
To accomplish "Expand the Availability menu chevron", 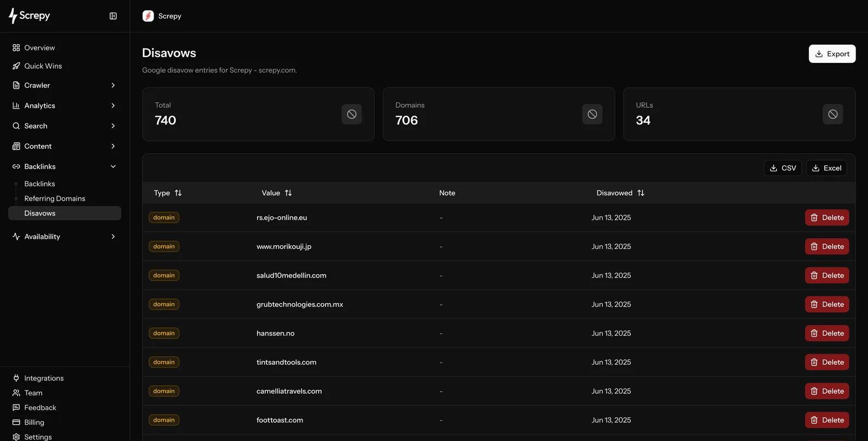I will click(113, 237).
